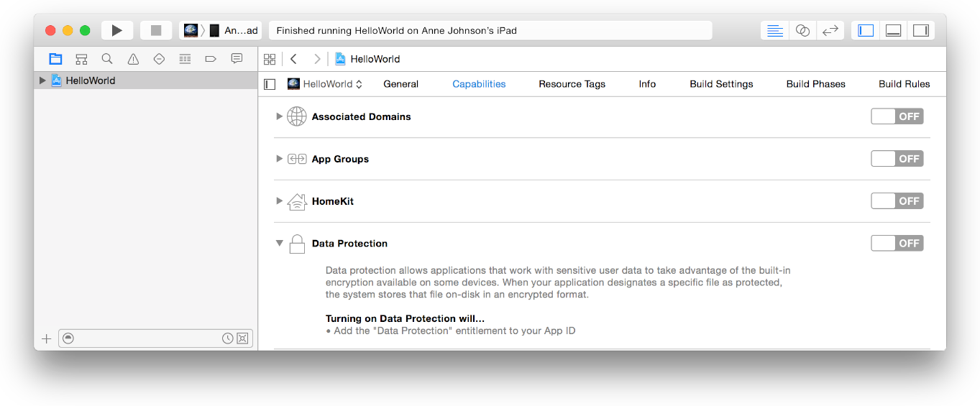The height and width of the screenshot is (406, 980).
Task: Toggle the Debug area
Action: click(x=893, y=30)
